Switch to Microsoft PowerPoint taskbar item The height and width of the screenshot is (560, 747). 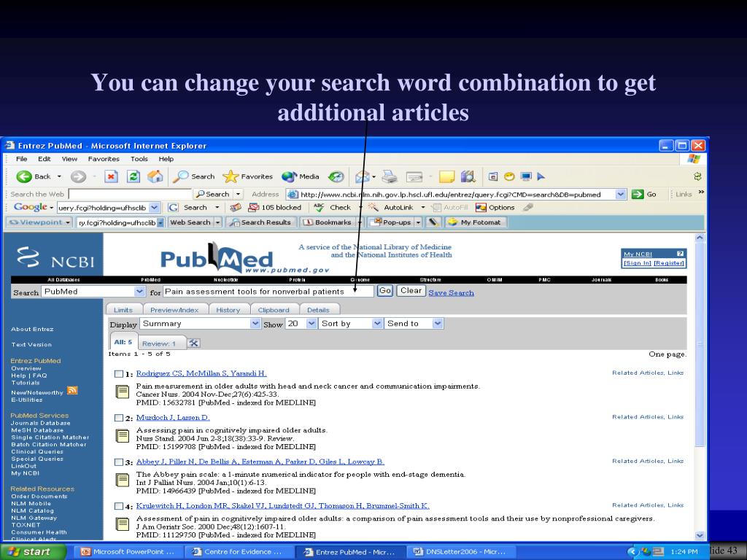[x=128, y=552]
